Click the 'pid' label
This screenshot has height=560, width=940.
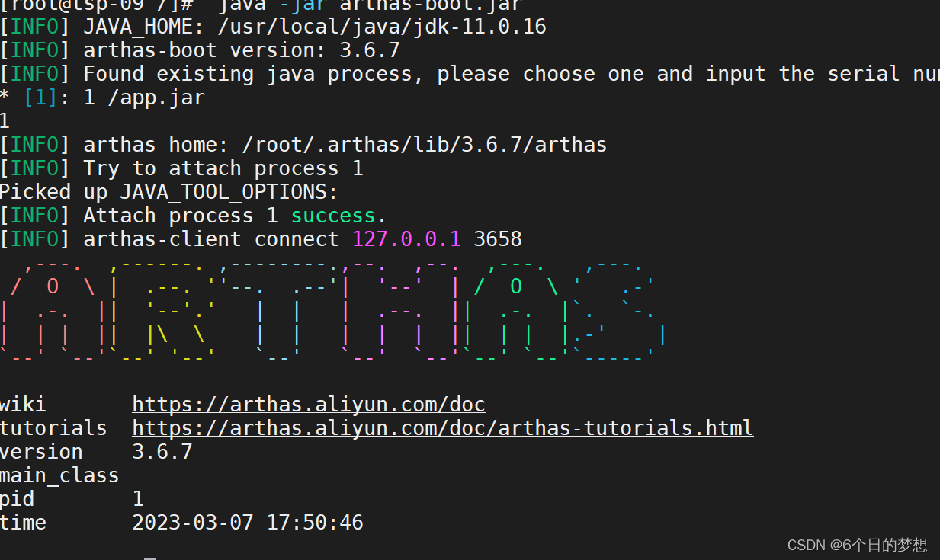pos(17,500)
